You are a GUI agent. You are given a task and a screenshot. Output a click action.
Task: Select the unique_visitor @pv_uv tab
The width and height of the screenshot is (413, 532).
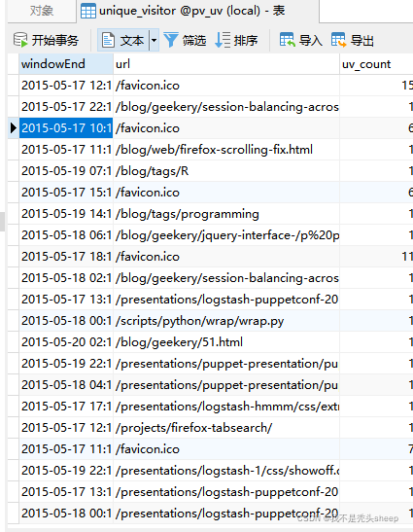[x=198, y=11]
